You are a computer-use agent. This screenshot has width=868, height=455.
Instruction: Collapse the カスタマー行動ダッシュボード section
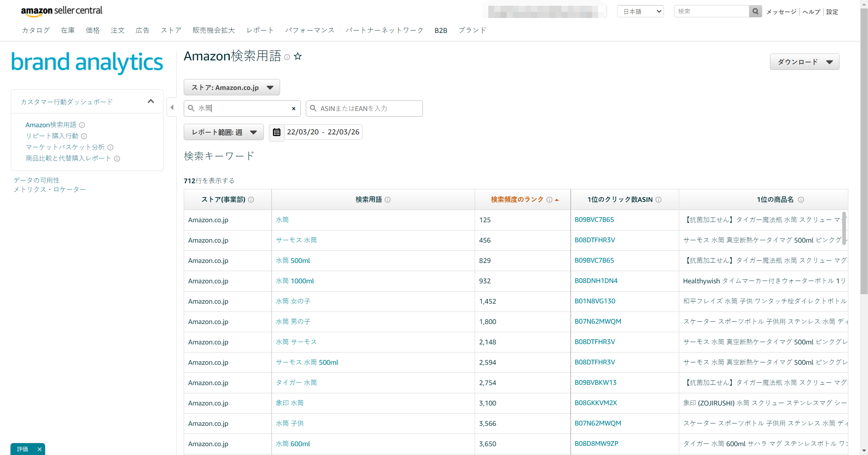[151, 101]
